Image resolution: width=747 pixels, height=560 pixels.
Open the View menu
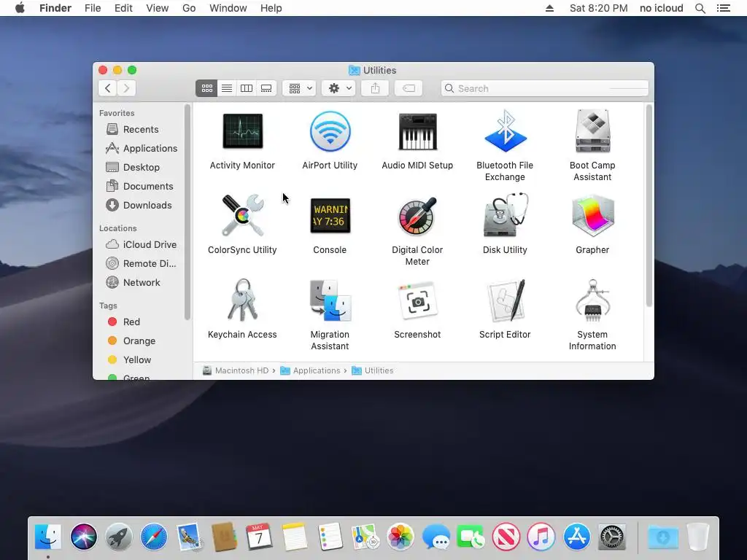tap(158, 8)
